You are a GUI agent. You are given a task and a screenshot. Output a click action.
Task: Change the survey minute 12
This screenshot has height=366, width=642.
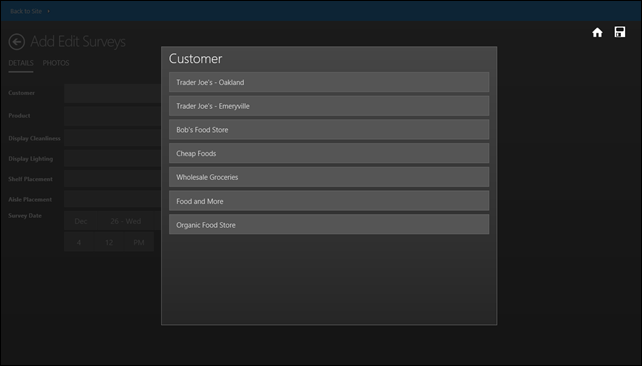tap(109, 242)
